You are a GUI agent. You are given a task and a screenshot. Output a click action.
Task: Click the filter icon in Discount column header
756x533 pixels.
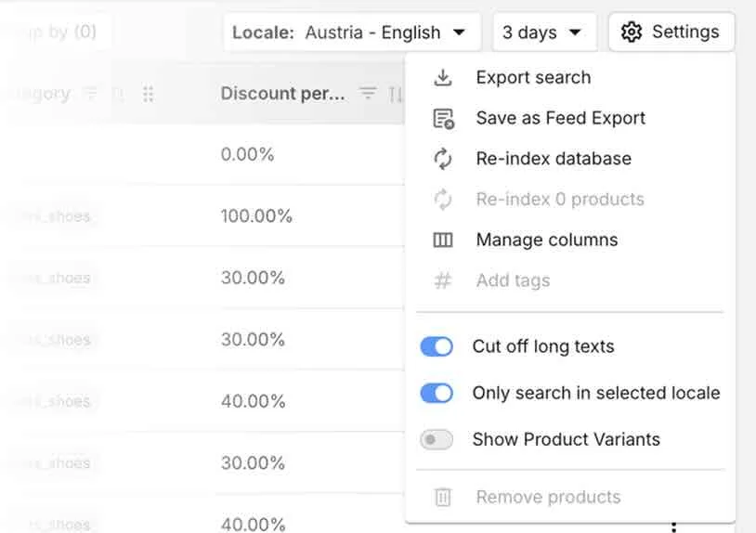click(369, 94)
